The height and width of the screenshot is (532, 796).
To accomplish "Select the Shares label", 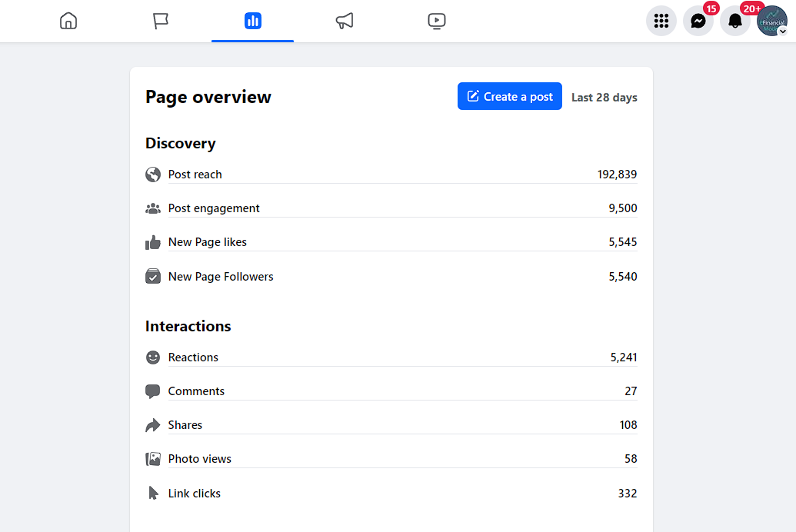I will point(185,425).
